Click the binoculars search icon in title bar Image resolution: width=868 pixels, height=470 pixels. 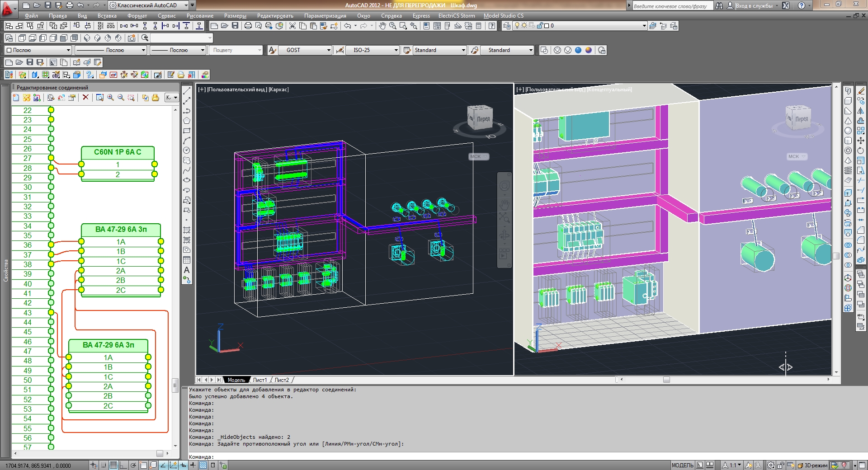pyautogui.click(x=719, y=5)
